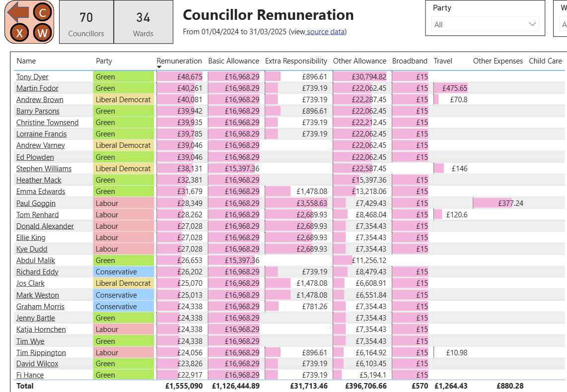Sort by Travel column header
This screenshot has width=567, height=392.
point(443,61)
